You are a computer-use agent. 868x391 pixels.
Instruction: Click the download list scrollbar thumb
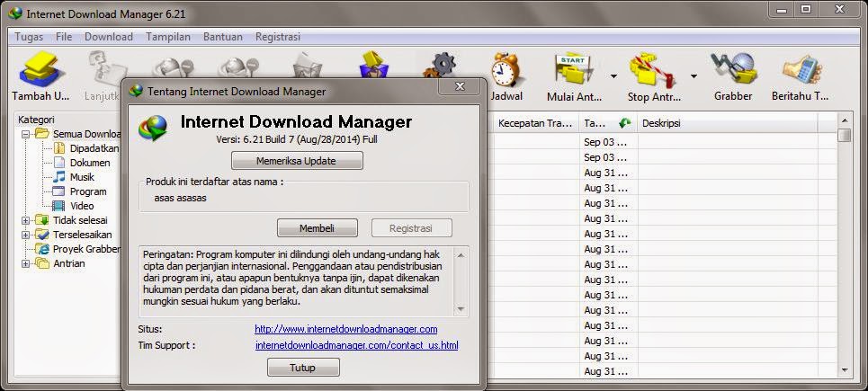point(845,136)
